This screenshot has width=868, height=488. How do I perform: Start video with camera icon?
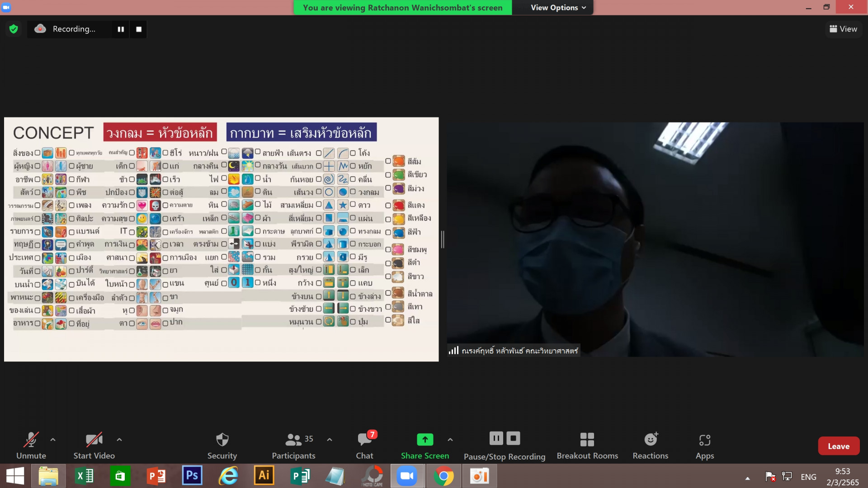point(94,445)
